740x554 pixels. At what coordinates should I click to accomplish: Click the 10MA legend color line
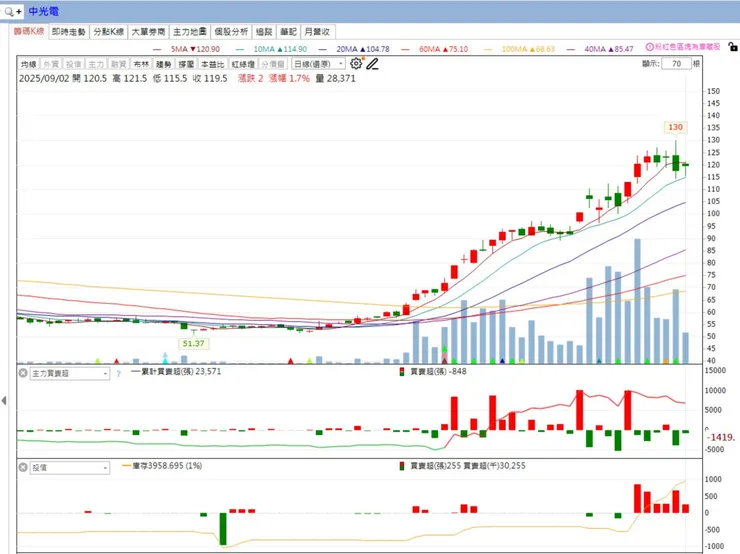pos(240,49)
